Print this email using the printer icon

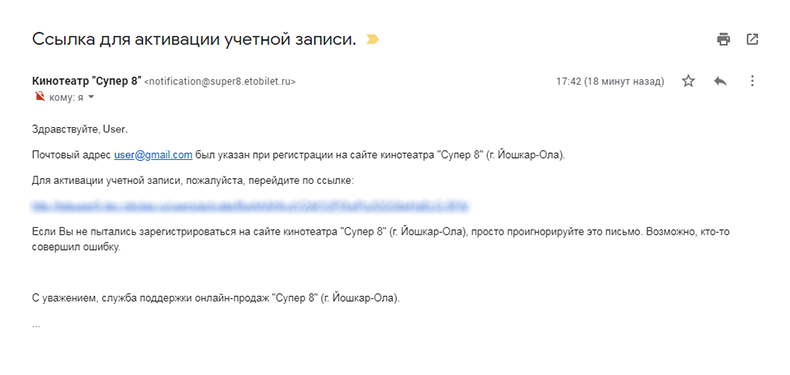pyautogui.click(x=723, y=39)
